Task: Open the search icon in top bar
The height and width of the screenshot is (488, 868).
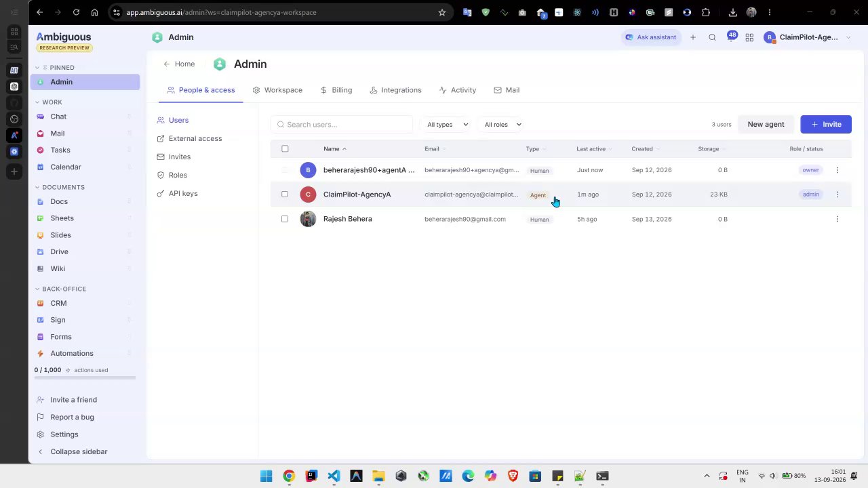Action: tap(712, 37)
